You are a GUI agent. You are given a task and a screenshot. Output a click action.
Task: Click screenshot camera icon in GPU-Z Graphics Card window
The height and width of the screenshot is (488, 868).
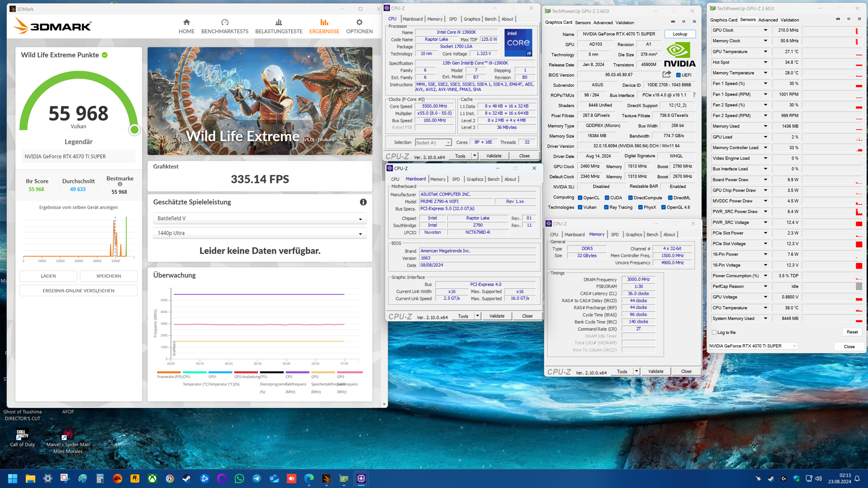(x=673, y=22)
